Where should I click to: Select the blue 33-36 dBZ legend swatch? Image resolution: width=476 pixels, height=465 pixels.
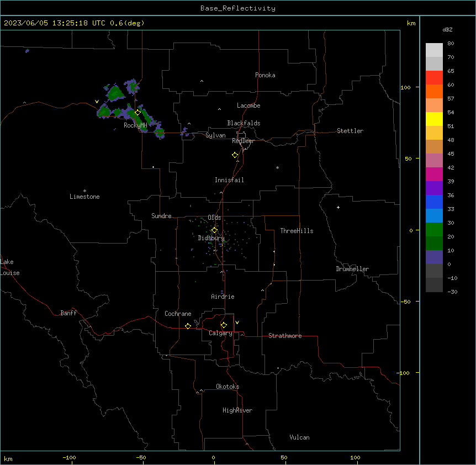coord(434,202)
